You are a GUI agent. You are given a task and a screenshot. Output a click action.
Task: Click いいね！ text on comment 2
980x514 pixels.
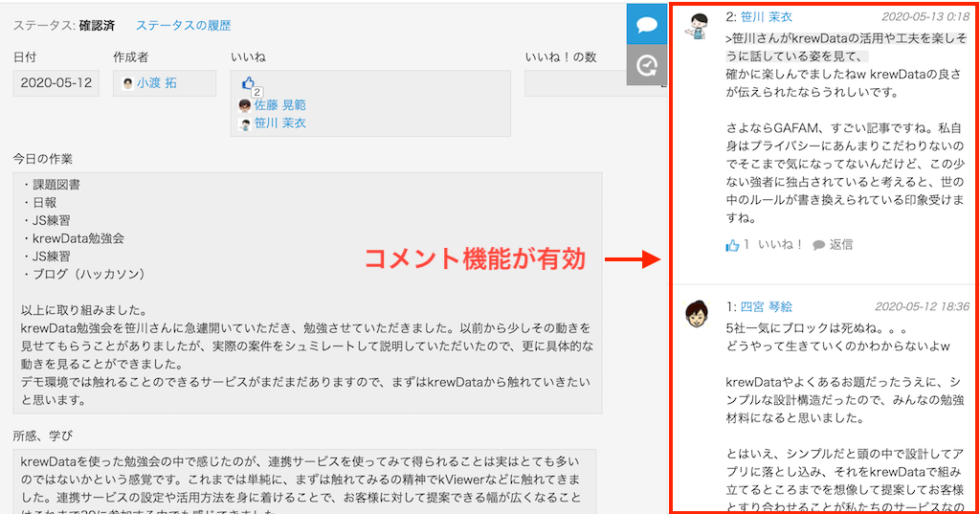[781, 244]
